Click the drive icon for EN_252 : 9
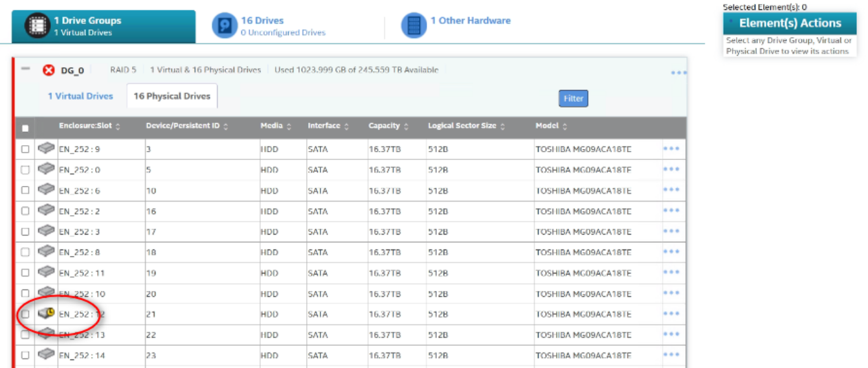The width and height of the screenshot is (868, 368). (46, 148)
